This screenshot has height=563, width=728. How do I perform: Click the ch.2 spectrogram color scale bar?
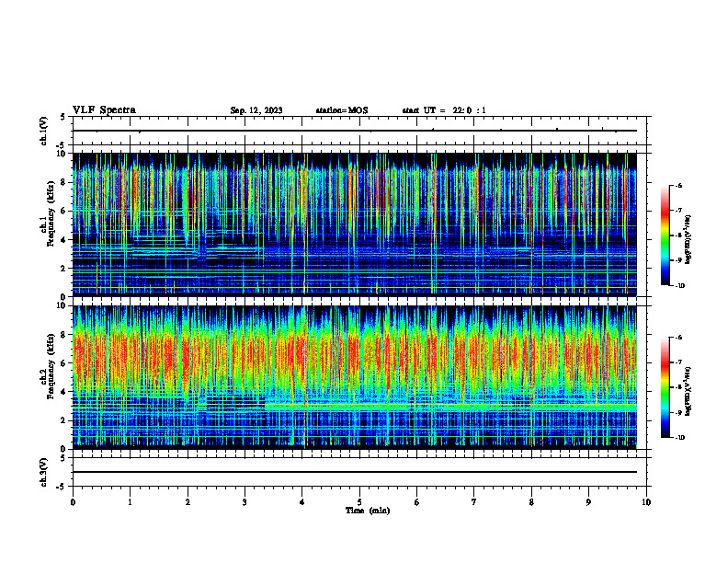[665, 387]
